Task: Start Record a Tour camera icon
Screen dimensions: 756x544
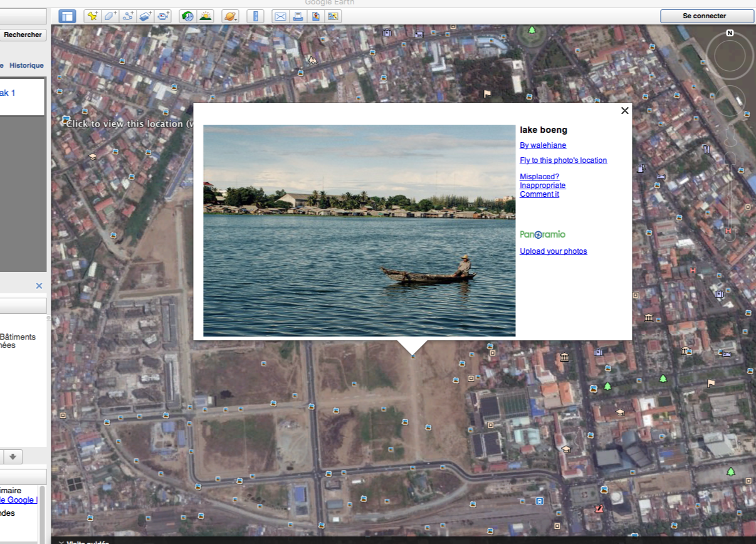Action: tap(163, 16)
